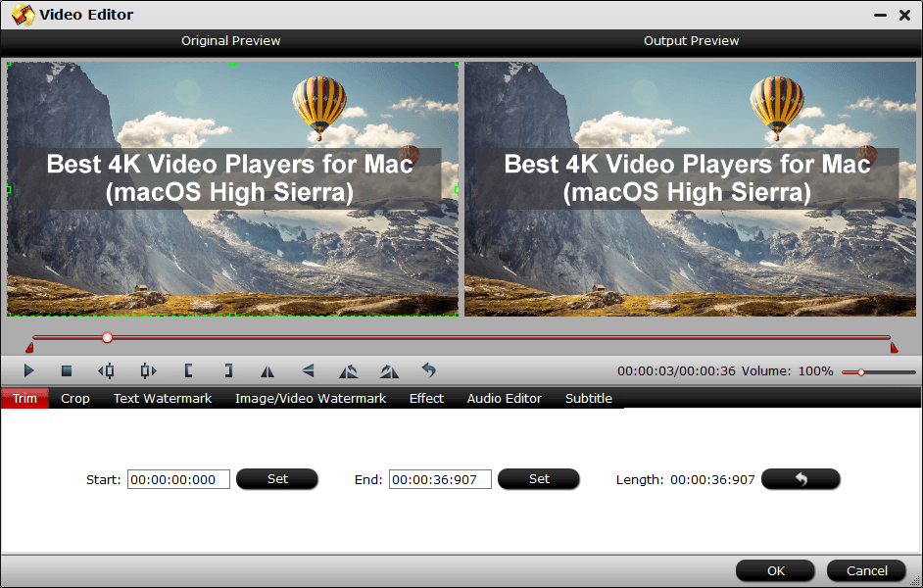This screenshot has height=588, width=923.
Task: Confirm edits with OK
Action: pyautogui.click(x=775, y=570)
